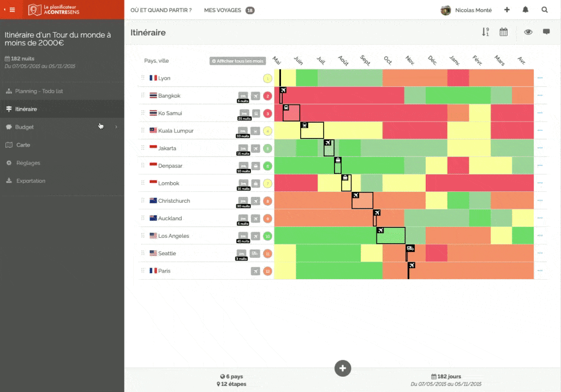Click Lyon's red Janv. season cell
The width and height of the screenshot is (561, 392).
point(458,78)
